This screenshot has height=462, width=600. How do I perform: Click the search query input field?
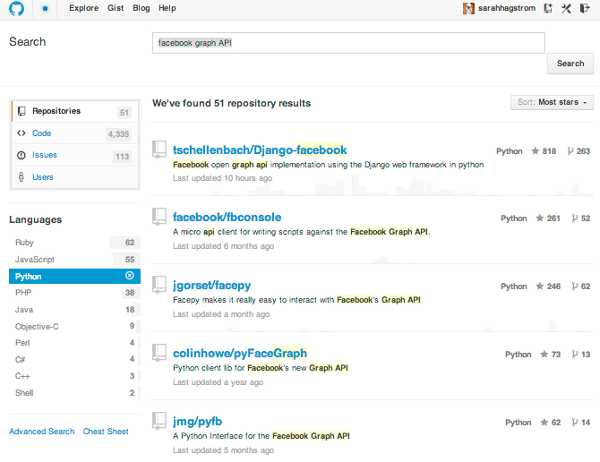[x=348, y=43]
